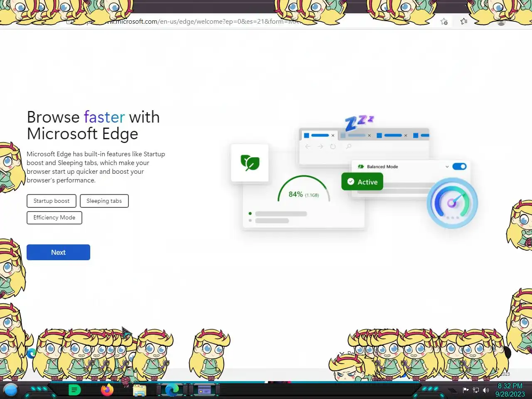This screenshot has width=532, height=399.
Task: Click the Edge logo near page bottom left
Action: coord(31,353)
